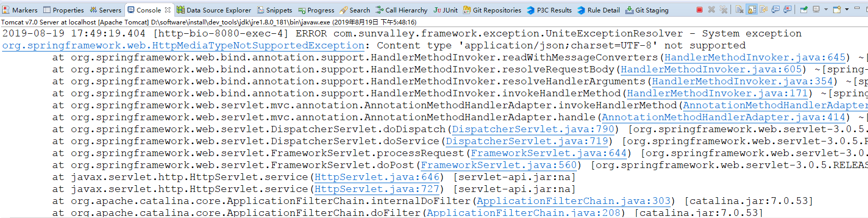Switch to the Call Hierarchy tab
Viewport: 868px width, 218px height.
401,10
